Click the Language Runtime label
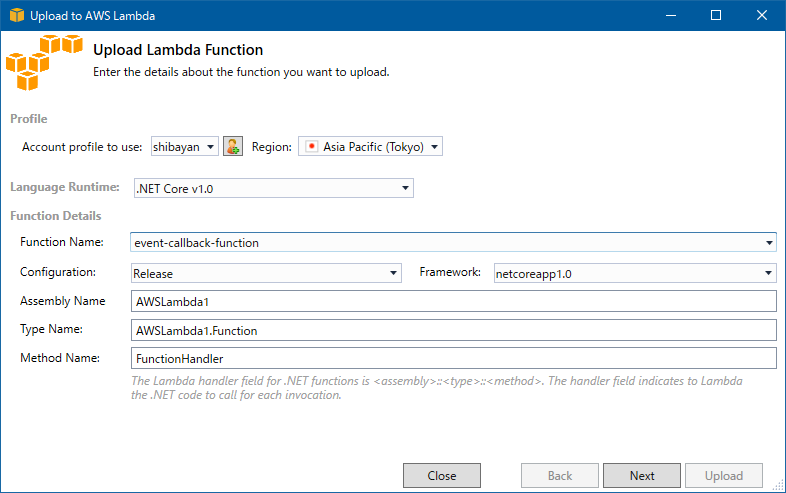This screenshot has width=786, height=493. pyautogui.click(x=65, y=187)
